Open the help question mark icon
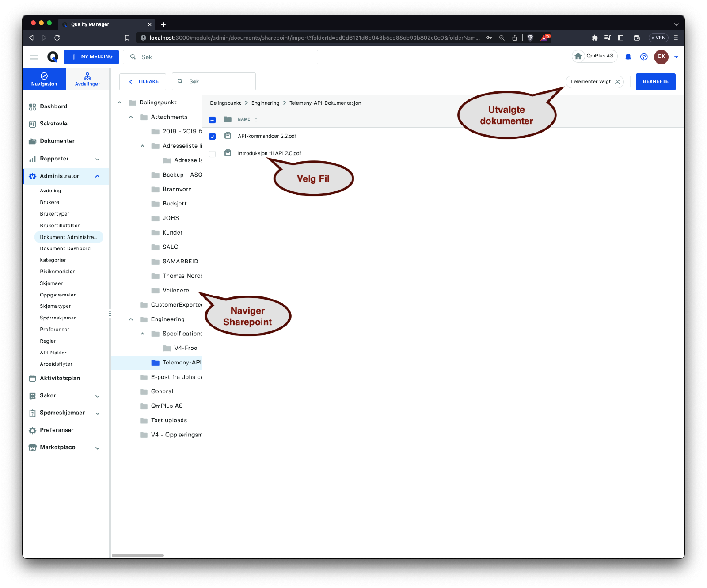Viewport: 707px width, 588px height. 644,57
